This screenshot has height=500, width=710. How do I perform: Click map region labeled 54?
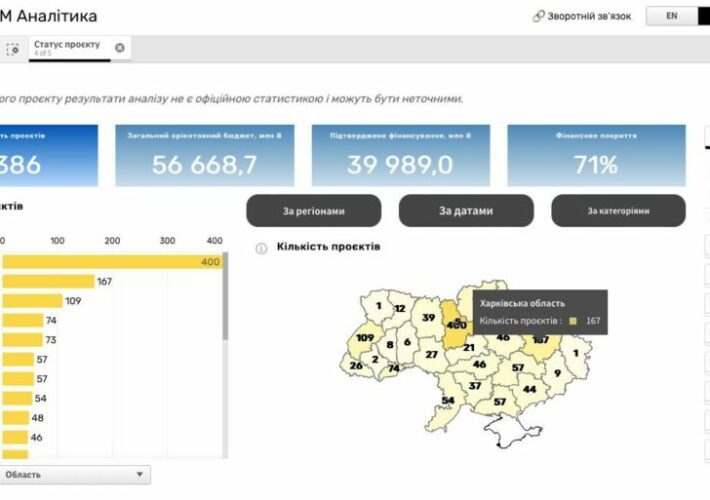click(447, 400)
